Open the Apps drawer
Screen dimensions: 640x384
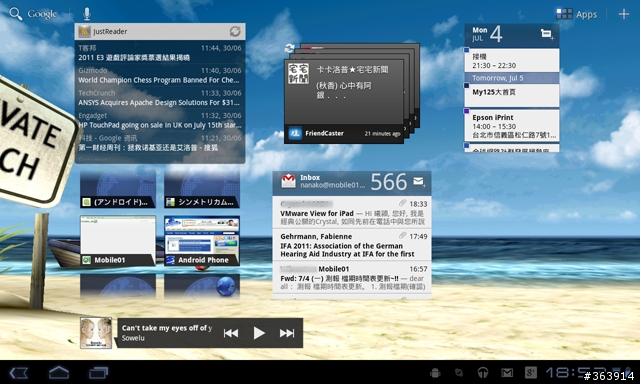point(576,14)
